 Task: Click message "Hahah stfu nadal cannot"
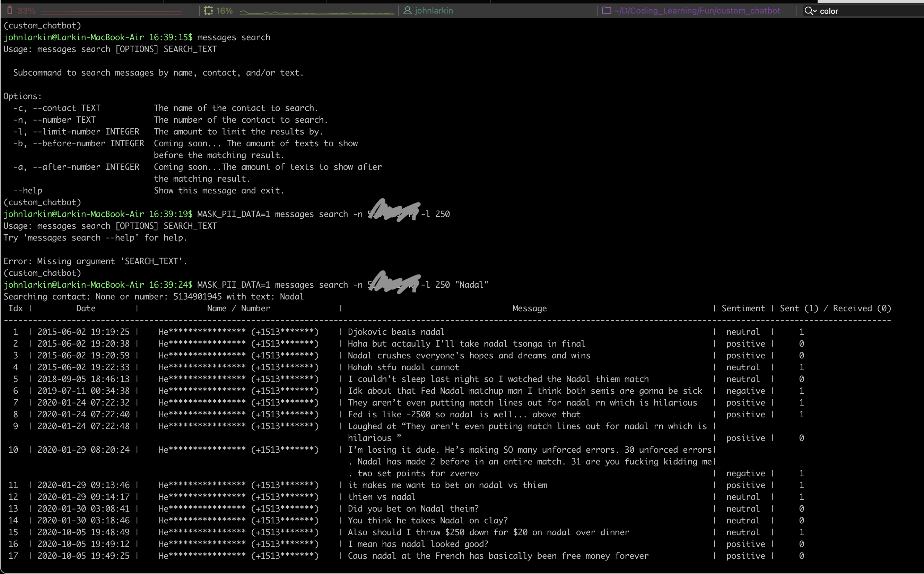(403, 367)
